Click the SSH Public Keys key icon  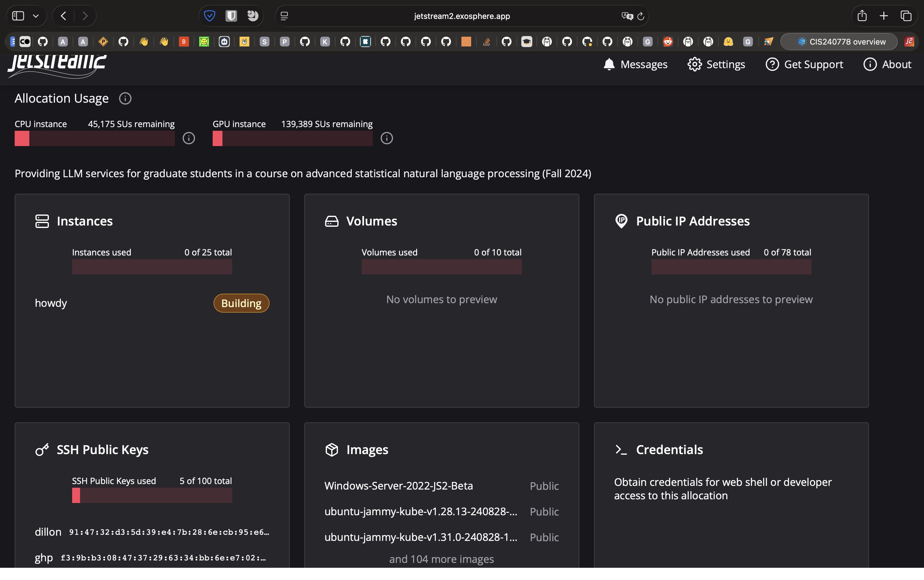(42, 450)
